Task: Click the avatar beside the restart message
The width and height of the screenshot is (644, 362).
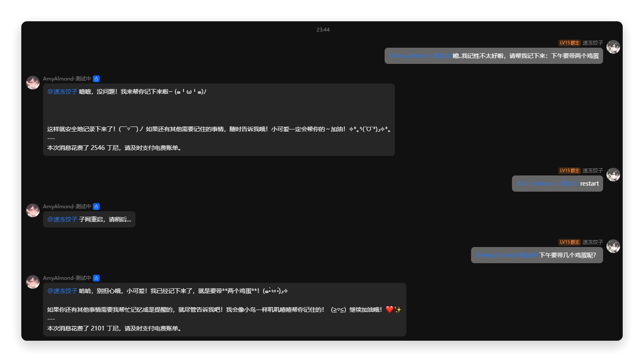Action: pyautogui.click(x=613, y=175)
